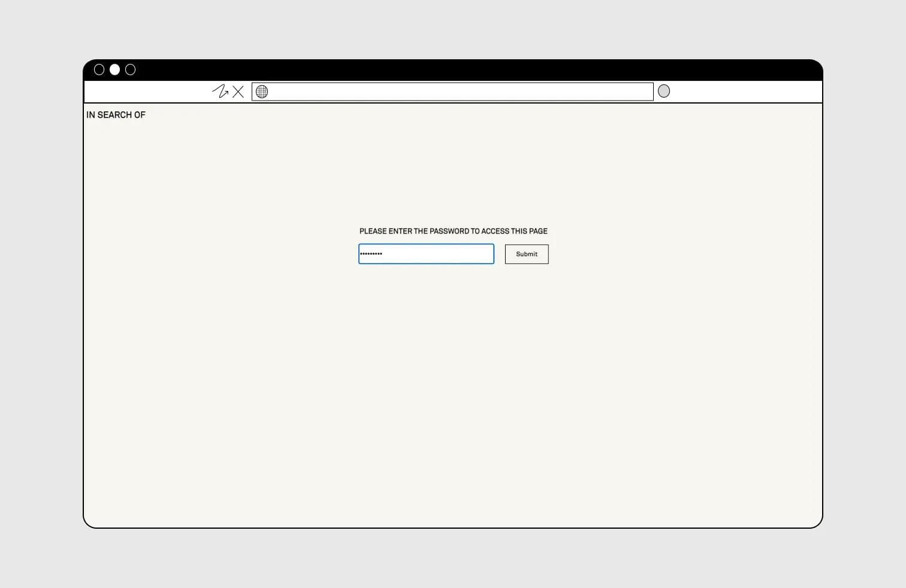Click the globe icon inside address bar

click(x=262, y=92)
